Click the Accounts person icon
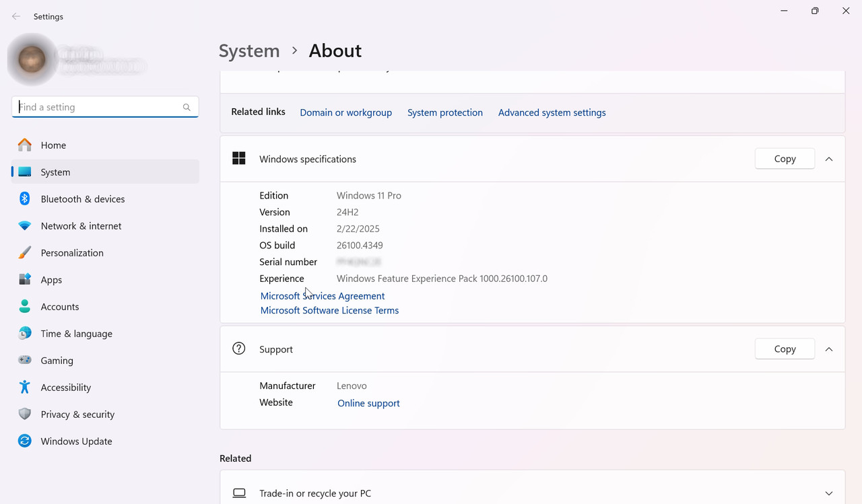 [x=25, y=306]
